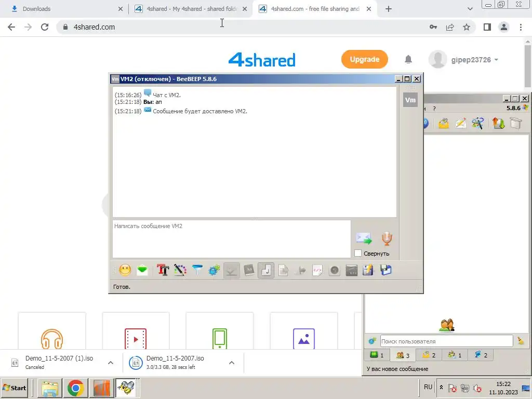Go back in browser history

(11, 27)
